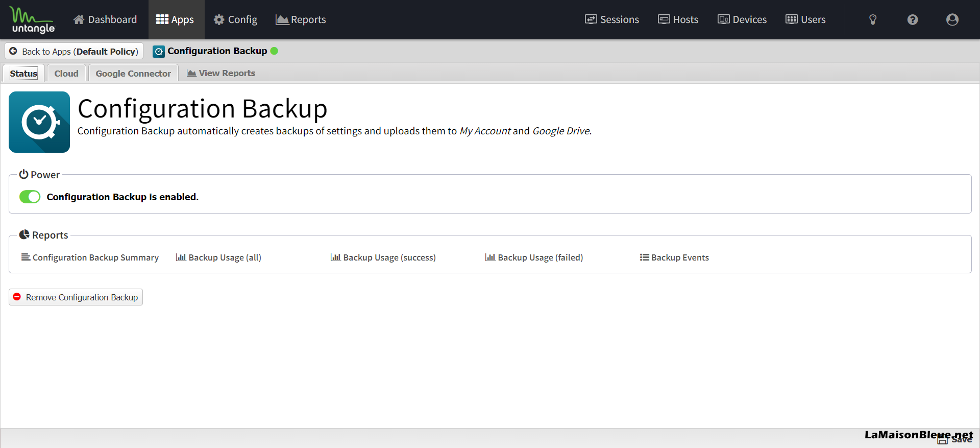Switch to the Google Connector tab
Screen dimensions: 980x448
133,73
